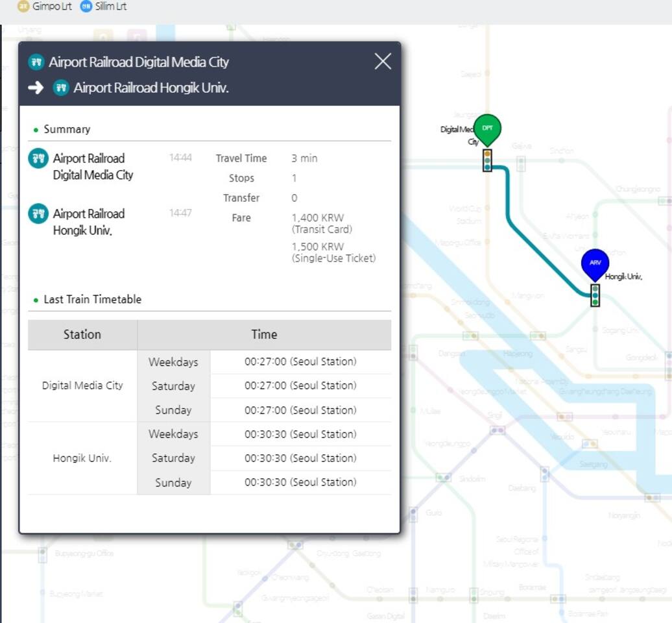Image resolution: width=672 pixels, height=623 pixels.
Task: Click the green DPT departure pin
Action: point(487,128)
